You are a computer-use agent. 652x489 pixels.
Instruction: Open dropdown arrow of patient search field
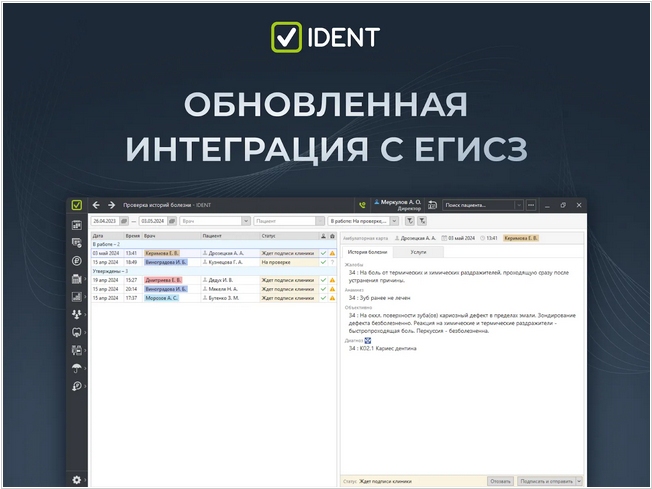click(x=519, y=205)
